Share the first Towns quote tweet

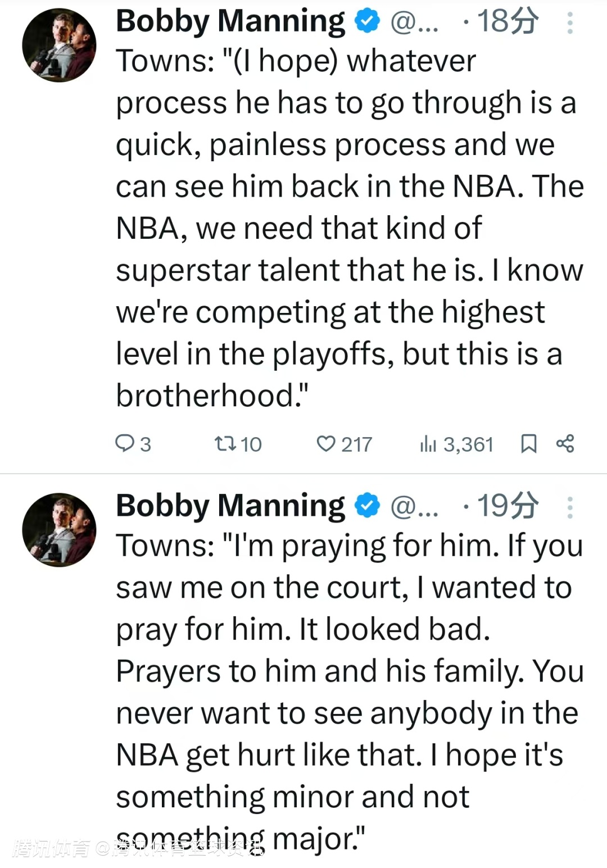[565, 444]
